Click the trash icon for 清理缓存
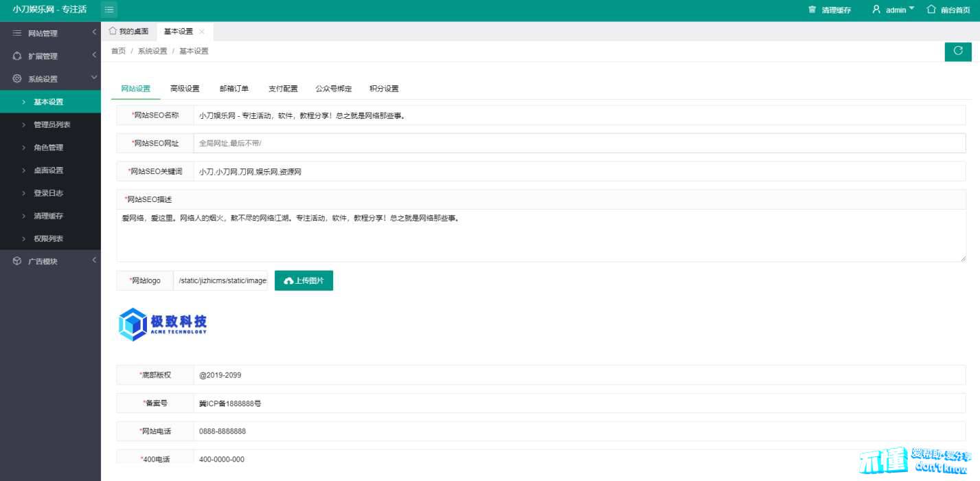 click(x=812, y=10)
